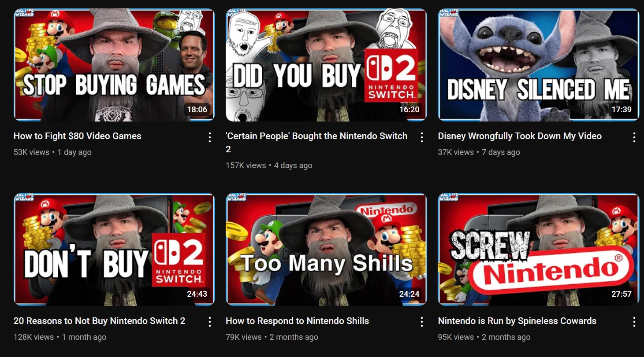Click the 16:20 duration badge
The image size is (644, 357).
pyautogui.click(x=409, y=110)
